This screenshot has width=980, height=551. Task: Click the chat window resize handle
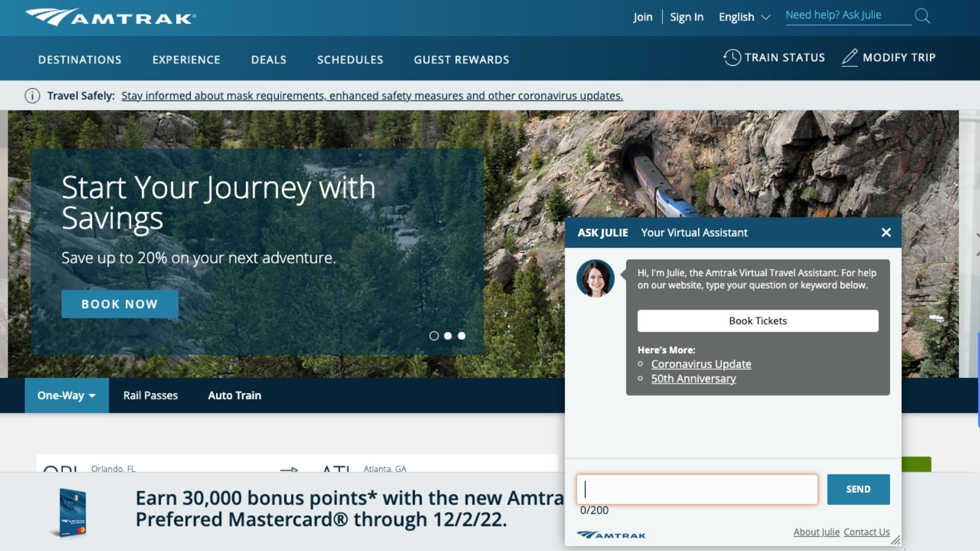point(895,541)
